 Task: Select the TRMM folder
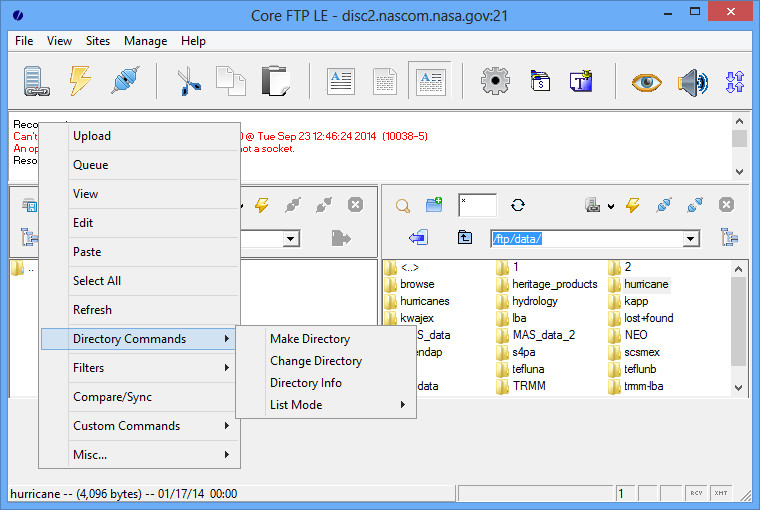[522, 386]
